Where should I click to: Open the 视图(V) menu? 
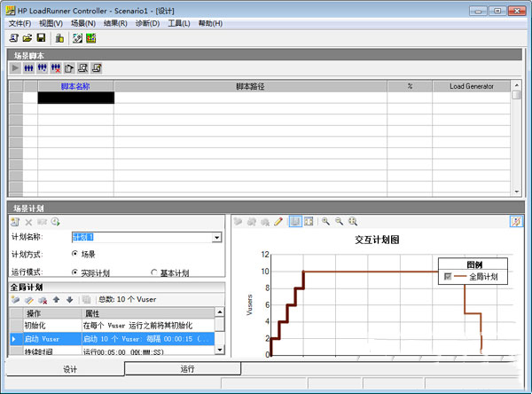tap(51, 23)
